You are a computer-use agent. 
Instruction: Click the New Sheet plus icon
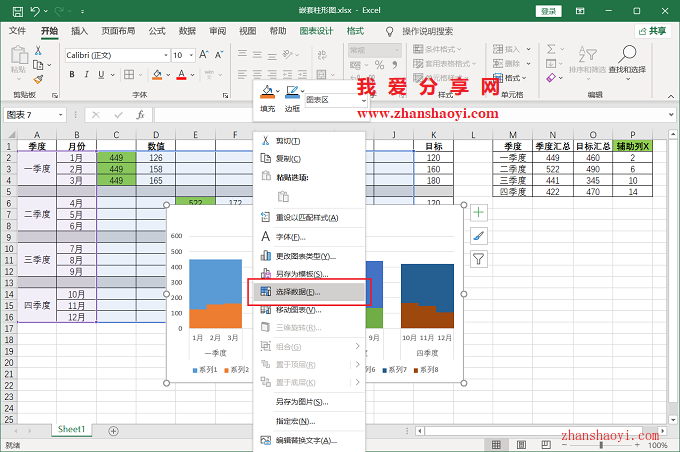(x=114, y=431)
